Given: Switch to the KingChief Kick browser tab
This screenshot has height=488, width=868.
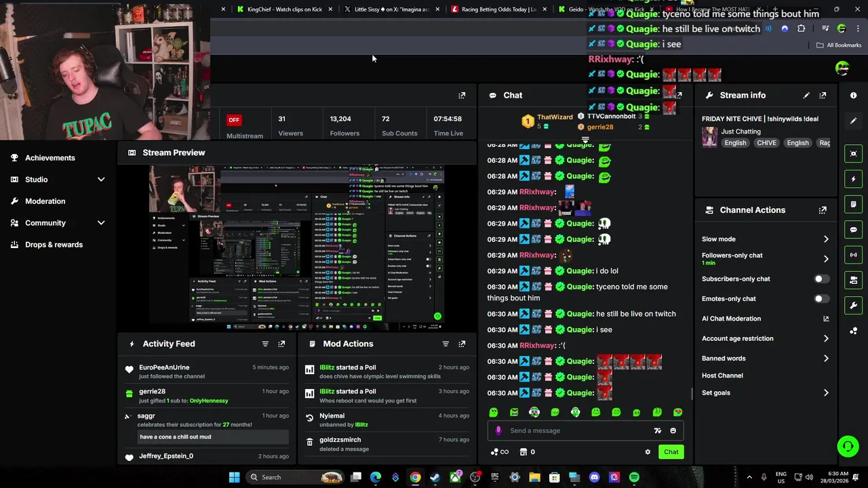Looking at the screenshot, I should [x=285, y=9].
